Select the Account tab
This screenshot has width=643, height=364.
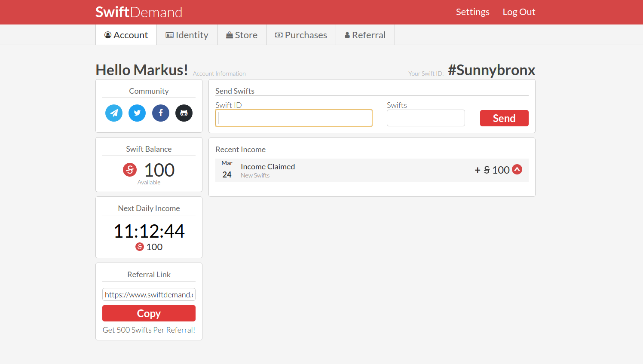tap(126, 35)
